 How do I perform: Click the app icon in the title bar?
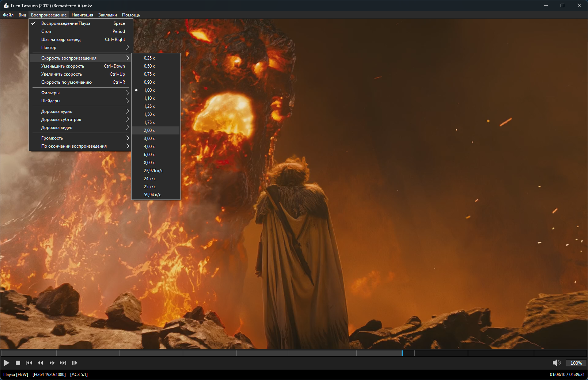[x=6, y=5]
